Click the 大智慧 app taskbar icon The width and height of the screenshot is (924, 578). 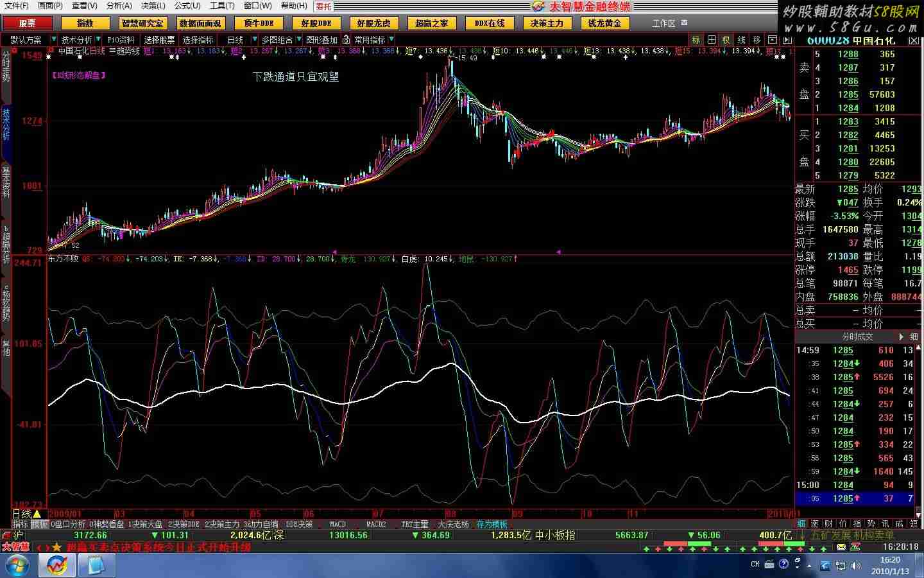tap(56, 566)
